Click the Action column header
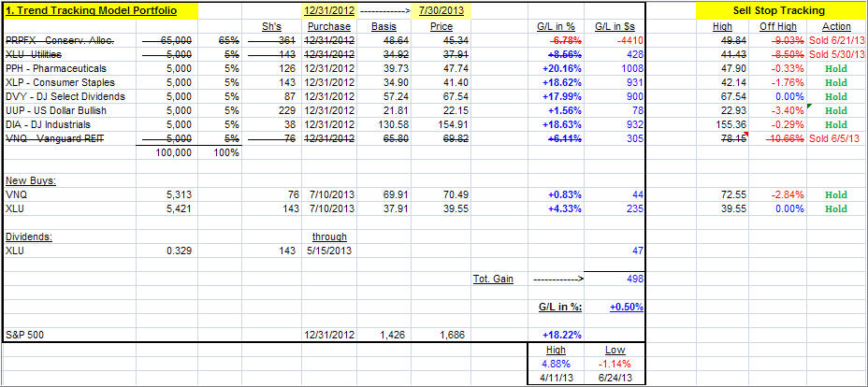 836,26
